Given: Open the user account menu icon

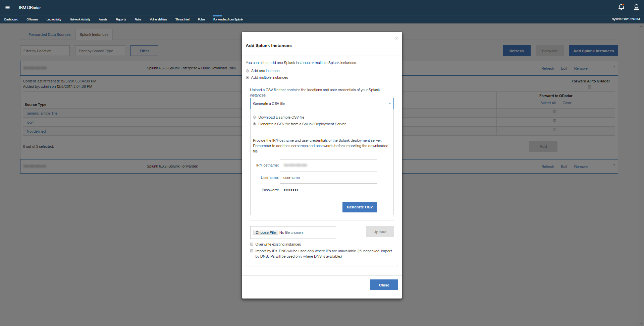Looking at the screenshot, I should (636, 7).
